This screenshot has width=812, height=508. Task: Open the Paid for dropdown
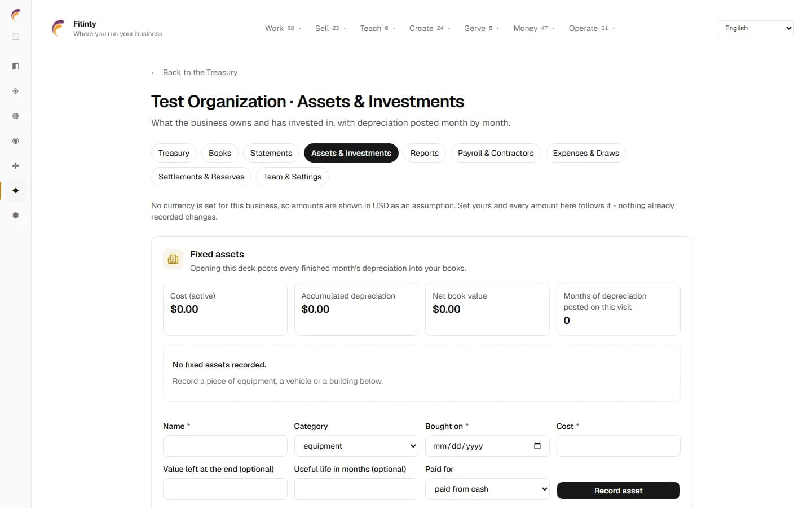pos(487,489)
